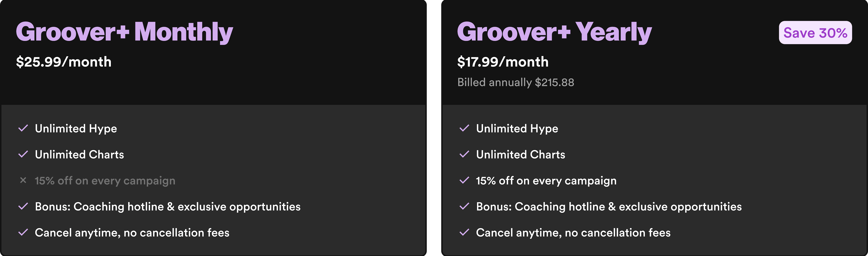Screen dimensions: 868x256
Task: Click the Save 30% badge
Action: [x=815, y=33]
